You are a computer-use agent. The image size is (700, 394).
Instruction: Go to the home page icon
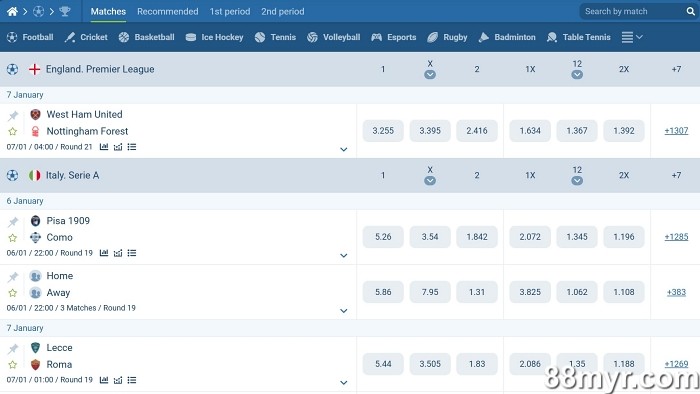pos(12,12)
